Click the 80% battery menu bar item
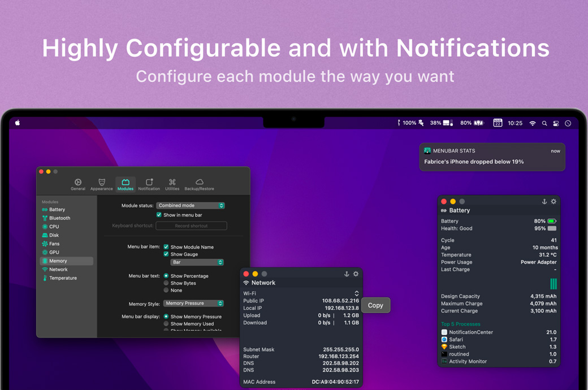Image resolution: width=588 pixels, height=390 pixels. pos(472,123)
